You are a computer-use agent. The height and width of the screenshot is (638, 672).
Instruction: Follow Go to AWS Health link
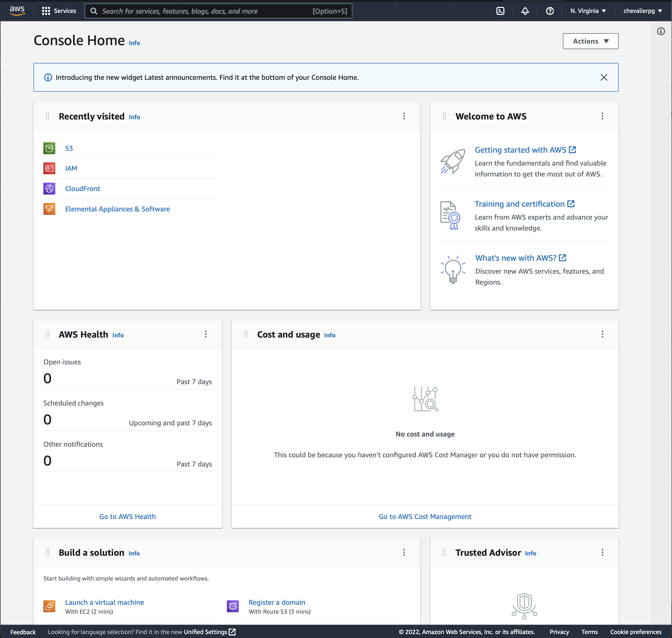(x=128, y=517)
